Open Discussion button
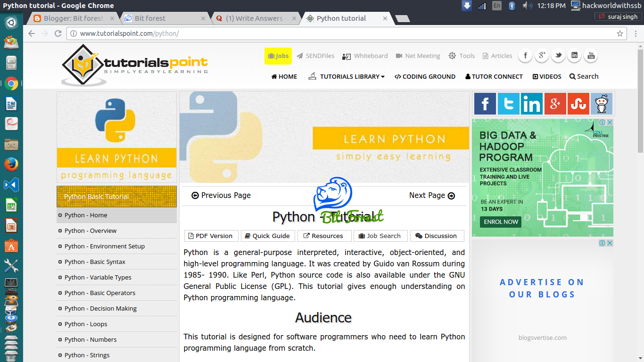This screenshot has width=644, height=362. point(437,236)
